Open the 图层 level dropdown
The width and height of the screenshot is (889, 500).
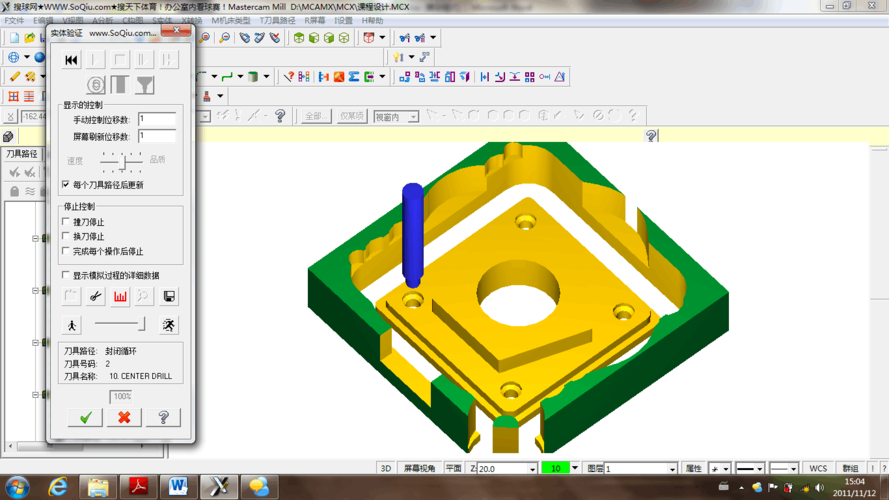(671, 468)
